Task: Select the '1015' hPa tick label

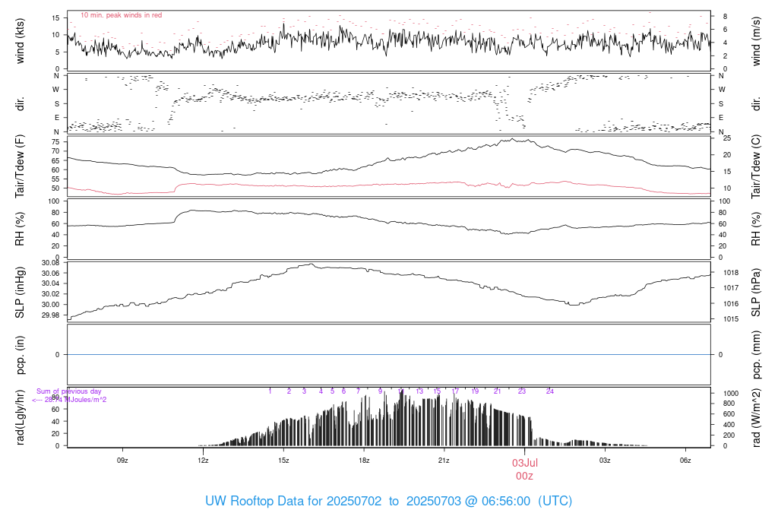Action: click(731, 319)
